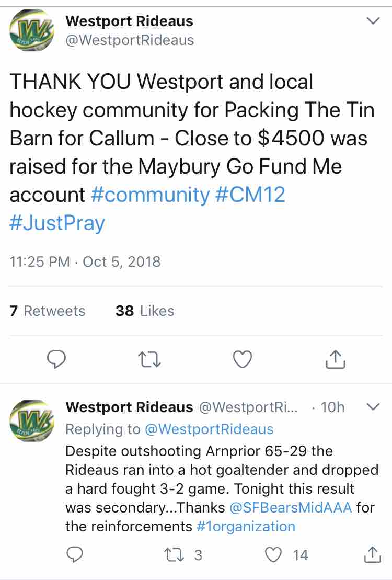Image resolution: width=392 pixels, height=580 pixels.
Task: Retweet the reply tweet showing 3 retweets
Action: 183,555
